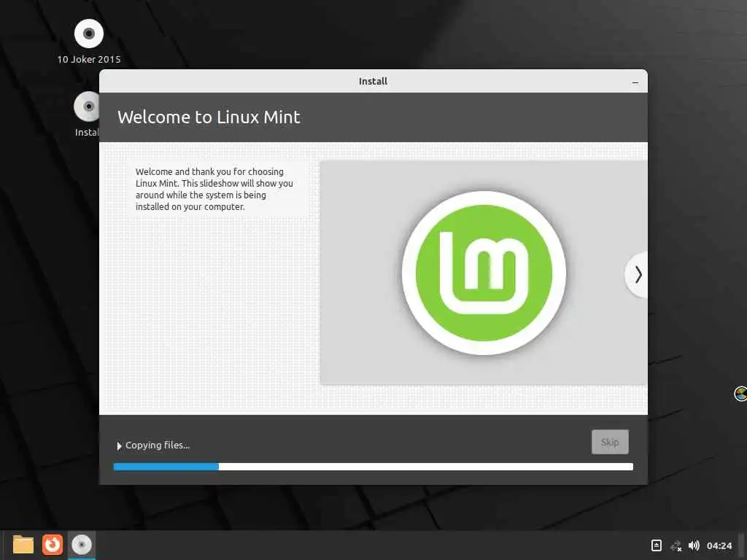The image size is (747, 560).
Task: Click the installer disc icon in taskbar
Action: (x=82, y=545)
